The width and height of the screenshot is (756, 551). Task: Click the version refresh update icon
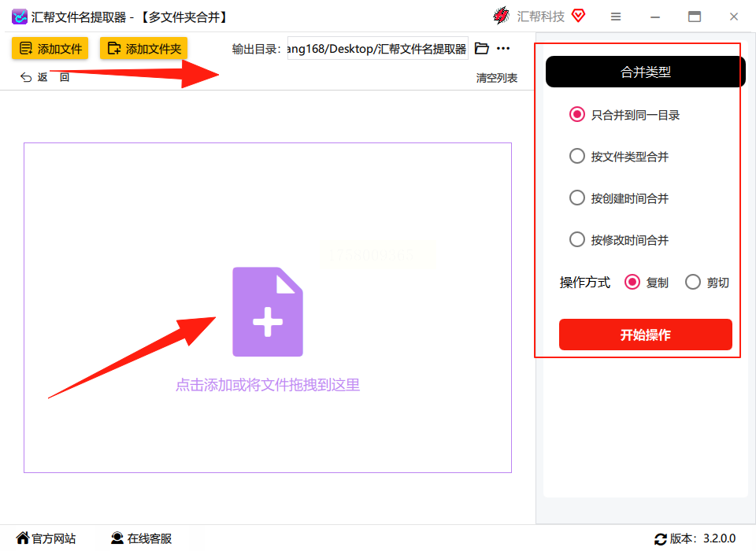point(661,539)
